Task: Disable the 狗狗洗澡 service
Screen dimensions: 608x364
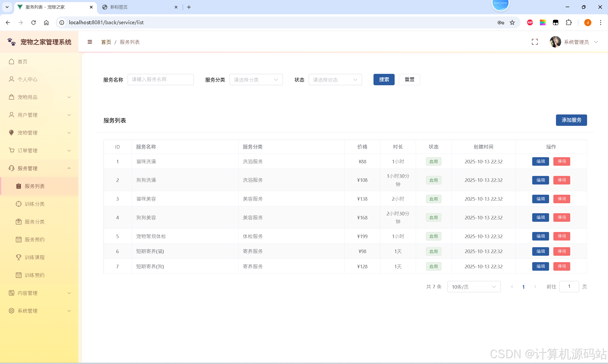Action: coord(561,180)
